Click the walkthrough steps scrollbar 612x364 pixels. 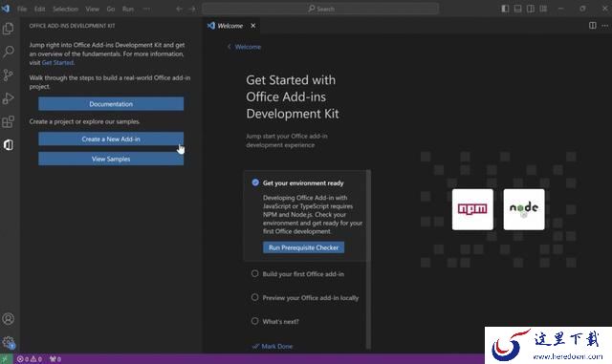point(368,260)
